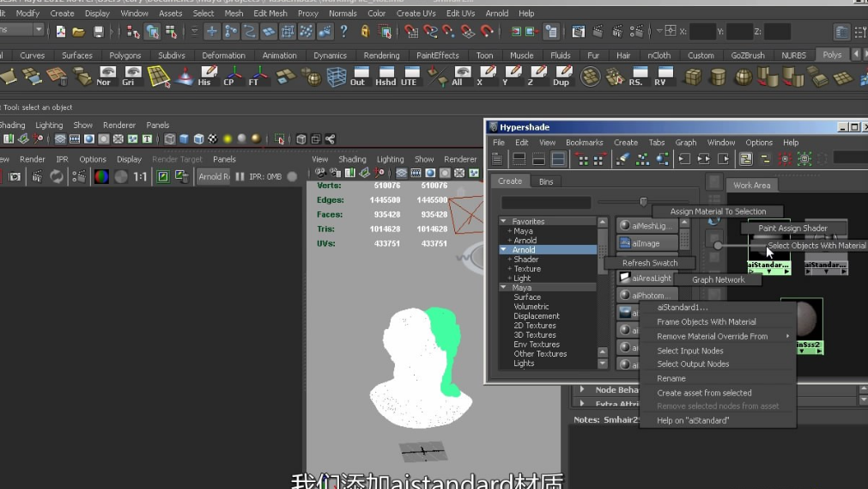
Task: Click the RGB channels display icon
Action: [101, 176]
